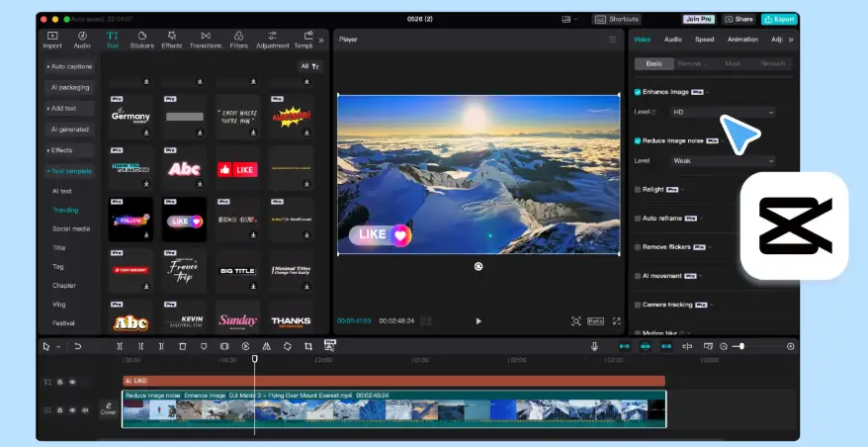This screenshot has height=447, width=868.
Task: Expand the Auto captions section
Action: [69, 66]
